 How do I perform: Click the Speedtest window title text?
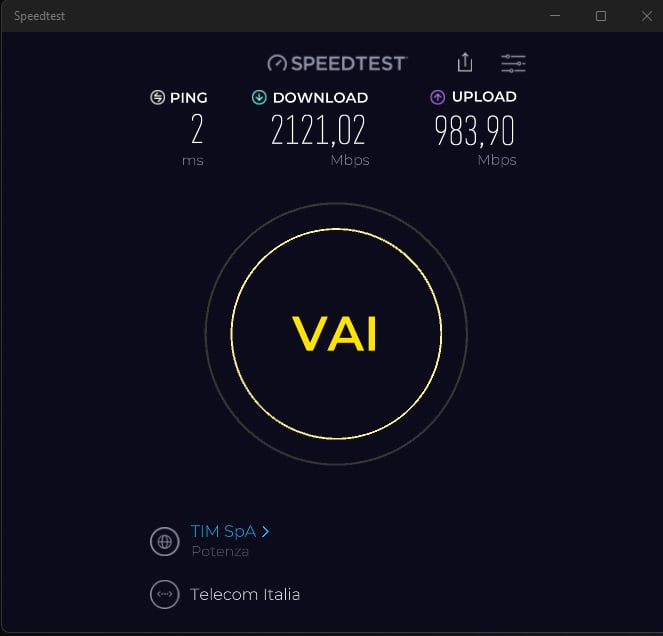[x=39, y=16]
